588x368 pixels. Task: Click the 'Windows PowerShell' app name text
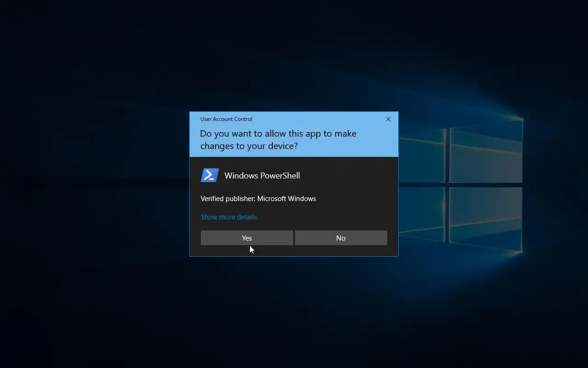[x=262, y=176]
